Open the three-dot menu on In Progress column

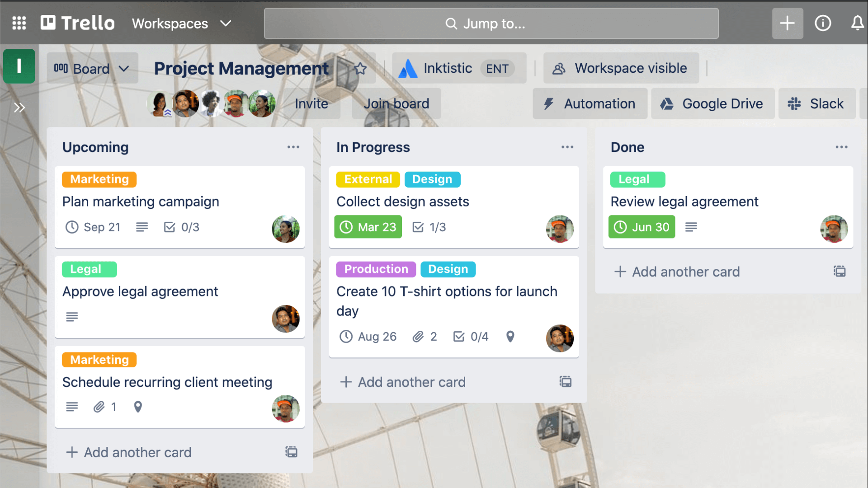click(567, 147)
